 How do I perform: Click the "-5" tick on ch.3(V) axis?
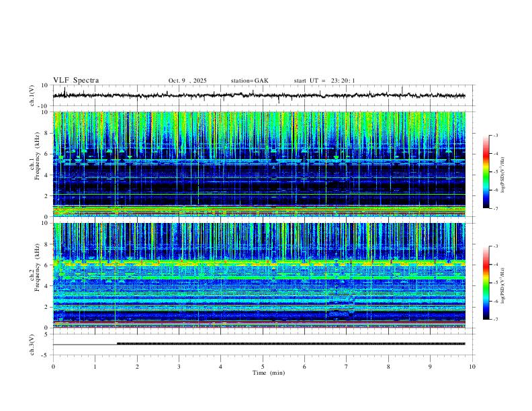45,355
